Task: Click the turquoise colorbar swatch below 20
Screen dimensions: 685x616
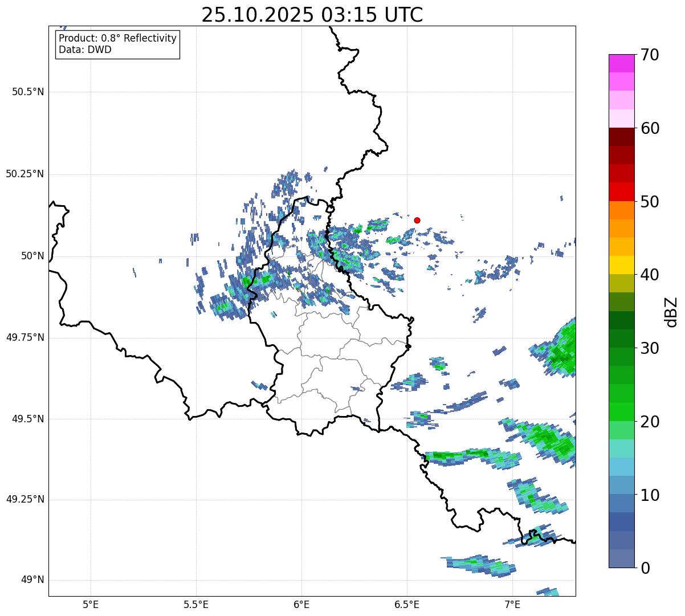Action: coord(621,448)
